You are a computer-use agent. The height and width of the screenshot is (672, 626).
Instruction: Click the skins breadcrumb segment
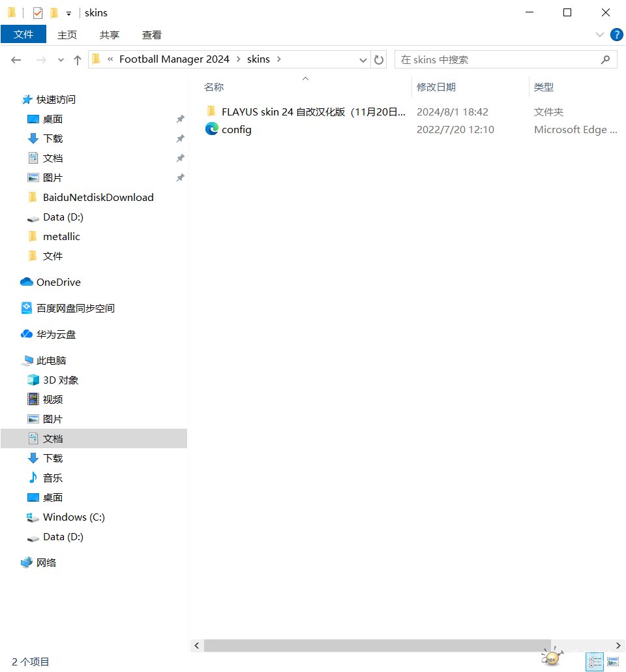pyautogui.click(x=258, y=59)
